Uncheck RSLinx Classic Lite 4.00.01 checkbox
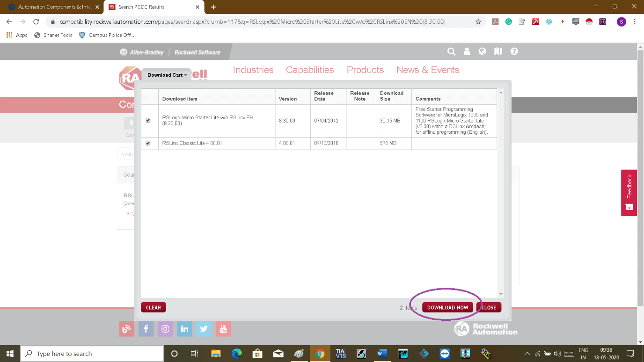 pos(148,143)
